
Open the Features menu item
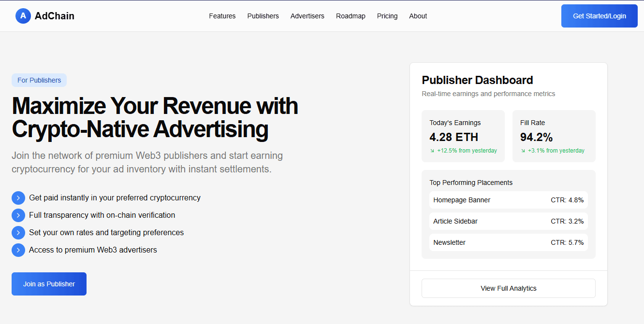tap(222, 16)
